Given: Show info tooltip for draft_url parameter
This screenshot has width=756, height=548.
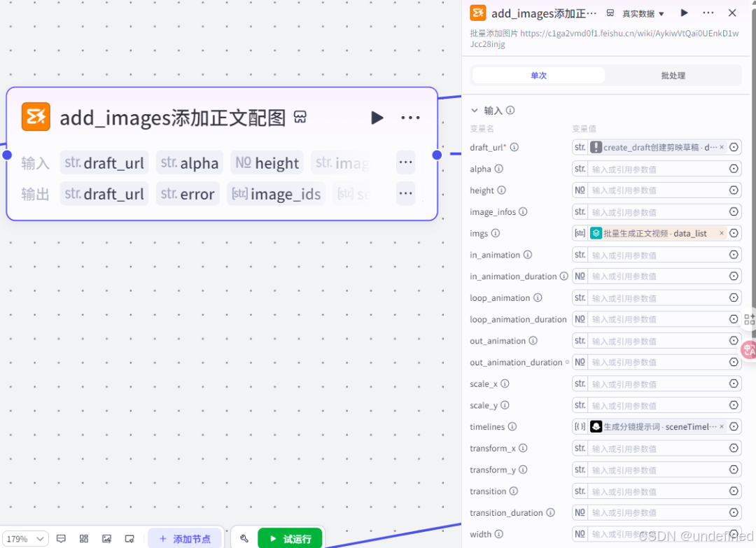Looking at the screenshot, I should (514, 147).
